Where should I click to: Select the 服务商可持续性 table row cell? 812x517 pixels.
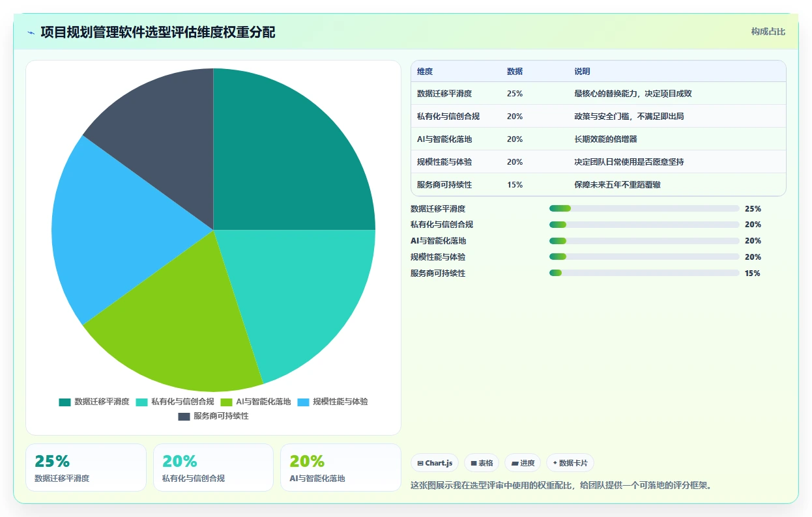pyautogui.click(x=444, y=185)
